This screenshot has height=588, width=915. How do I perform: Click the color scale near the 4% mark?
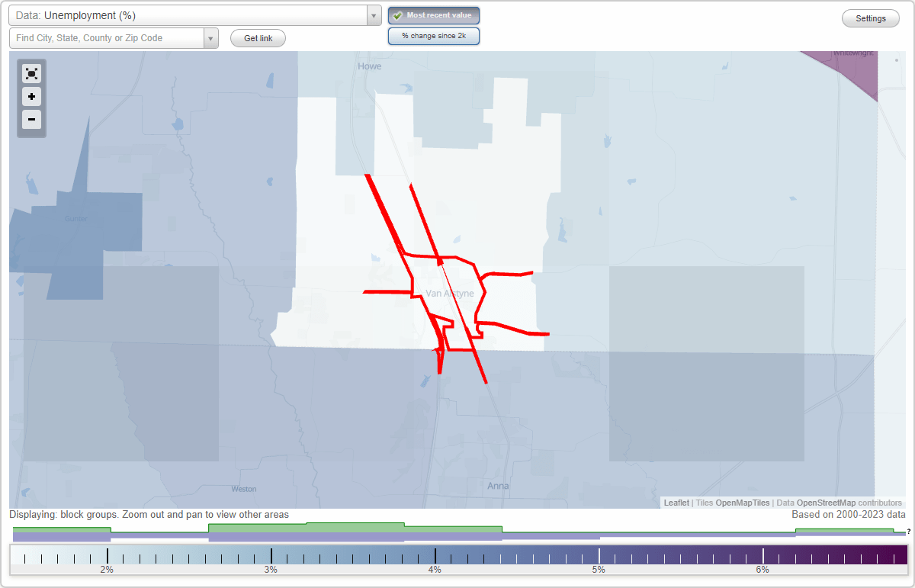[x=435, y=556]
